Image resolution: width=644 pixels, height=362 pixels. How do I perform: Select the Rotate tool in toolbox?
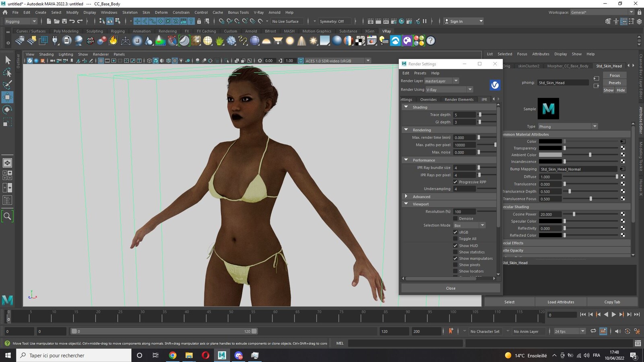(7, 109)
